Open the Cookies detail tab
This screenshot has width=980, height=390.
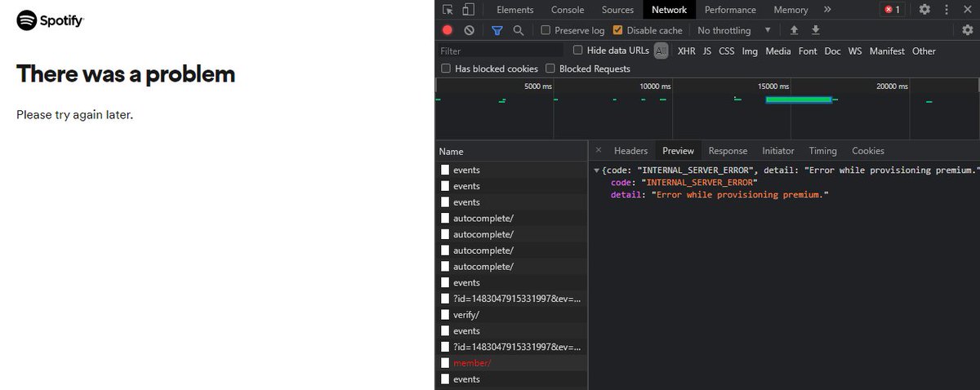[868, 151]
